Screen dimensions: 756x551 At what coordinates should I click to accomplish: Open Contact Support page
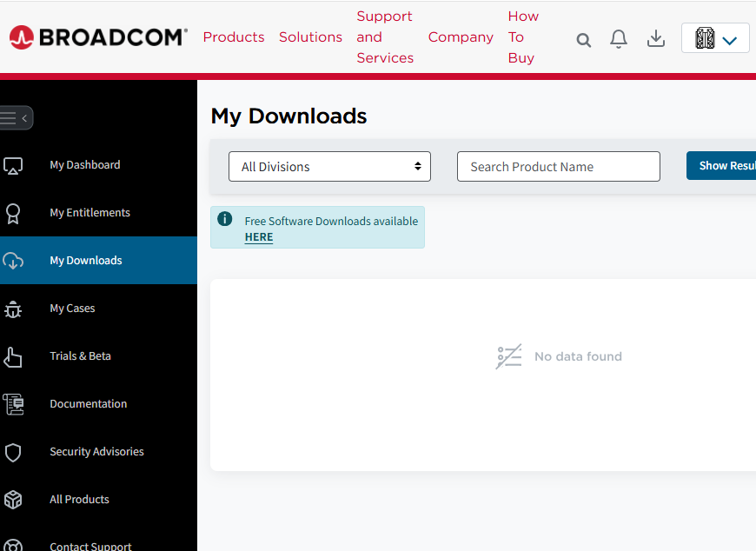click(90, 546)
